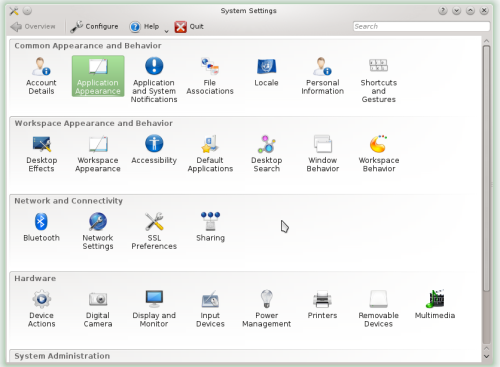Open Window Behavior settings
The image size is (500, 367).
(323, 154)
